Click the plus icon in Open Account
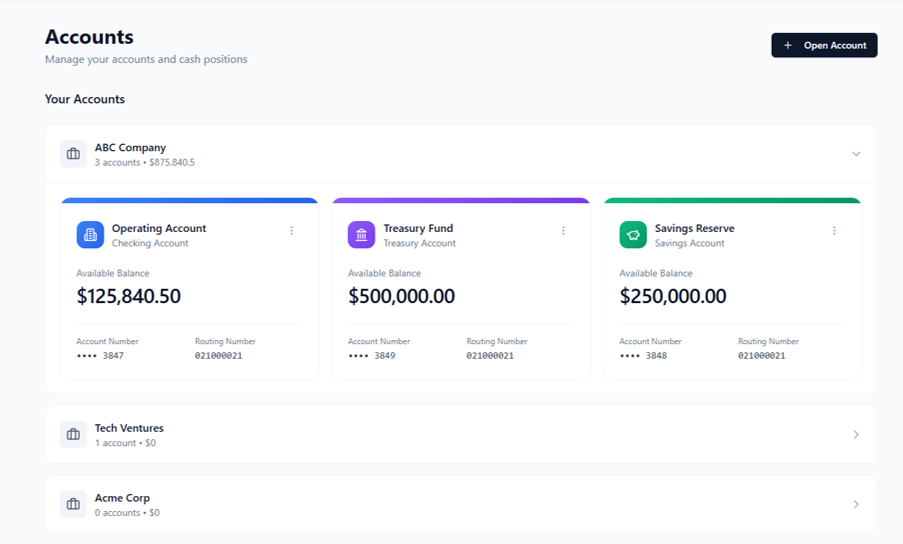Viewport: 903px width, 544px height. point(788,45)
